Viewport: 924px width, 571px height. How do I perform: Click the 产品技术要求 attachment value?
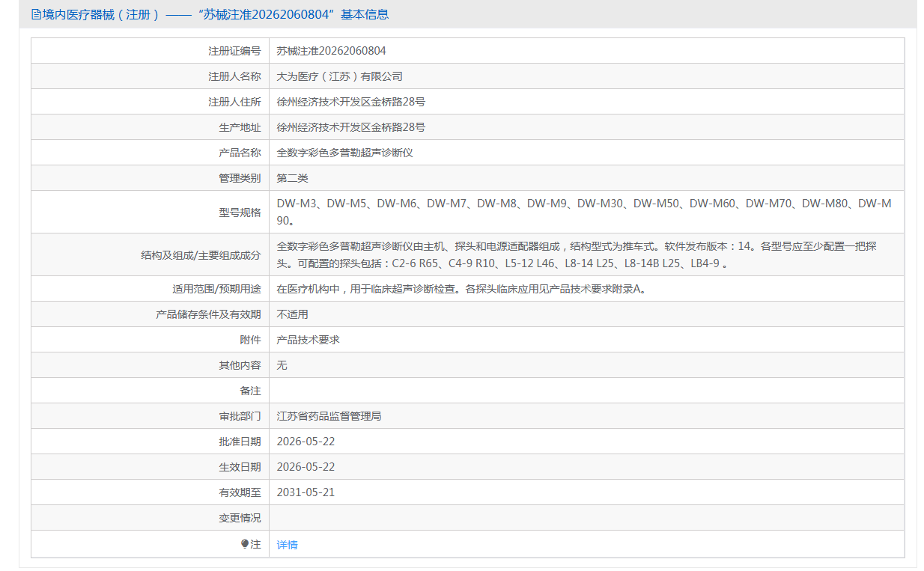308,340
